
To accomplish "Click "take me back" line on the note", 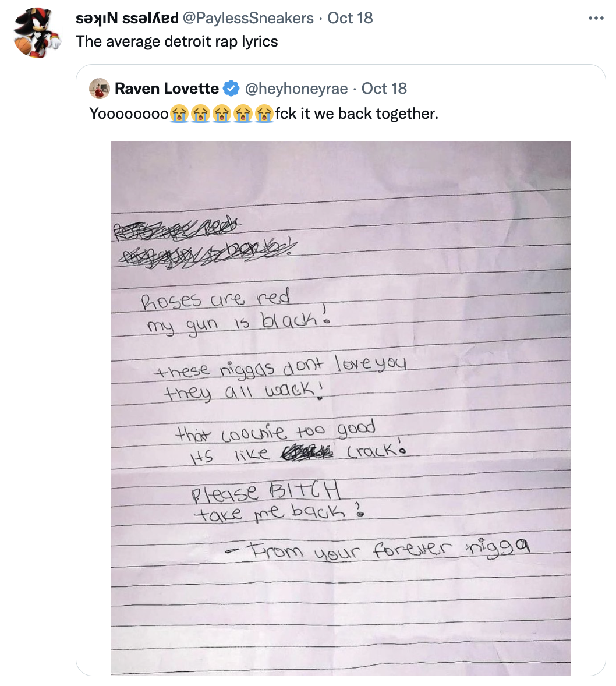I will (271, 513).
